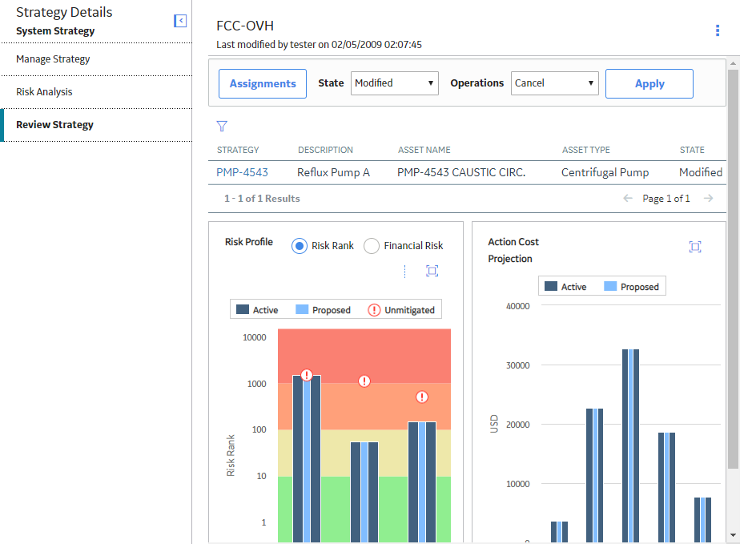Open Review Strategy section
Screen dimensions: 756x544
(96, 125)
